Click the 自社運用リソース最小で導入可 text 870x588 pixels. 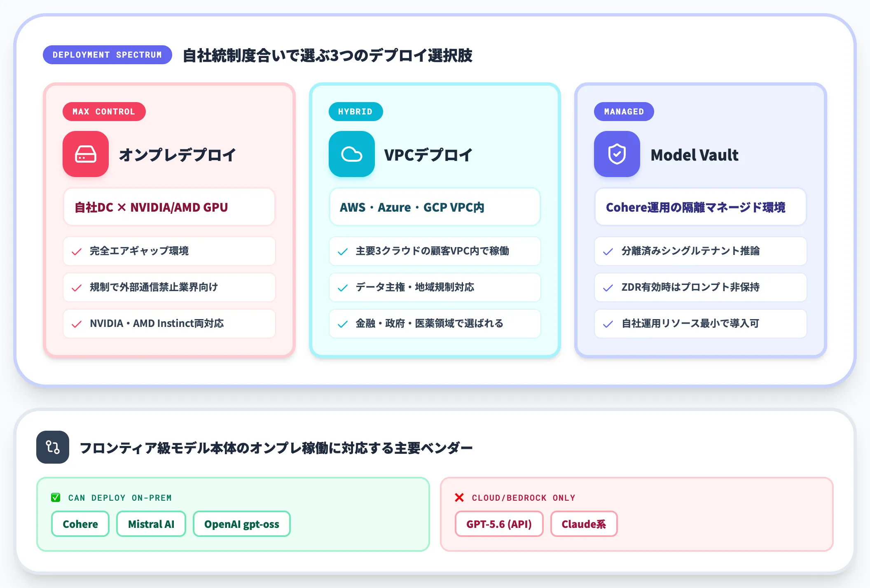pos(690,323)
